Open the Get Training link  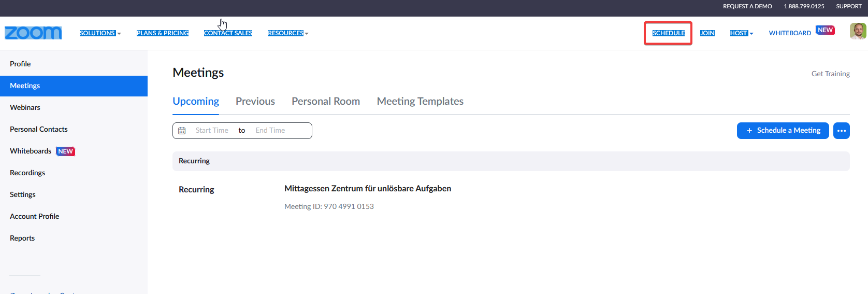coord(830,74)
